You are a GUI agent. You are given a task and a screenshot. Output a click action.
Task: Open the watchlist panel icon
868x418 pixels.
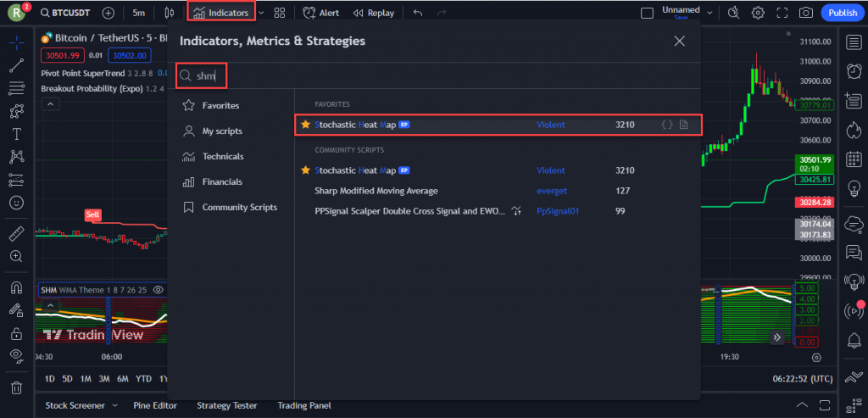pyautogui.click(x=854, y=42)
